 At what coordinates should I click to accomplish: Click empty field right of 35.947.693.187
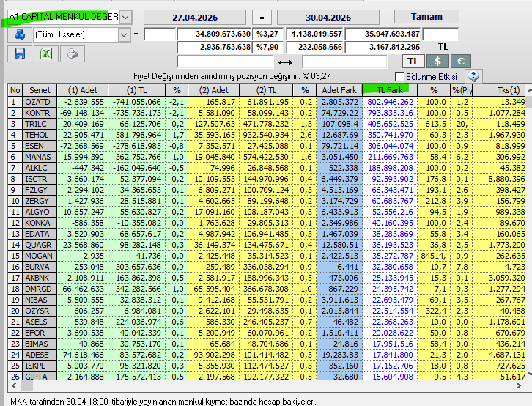440,34
